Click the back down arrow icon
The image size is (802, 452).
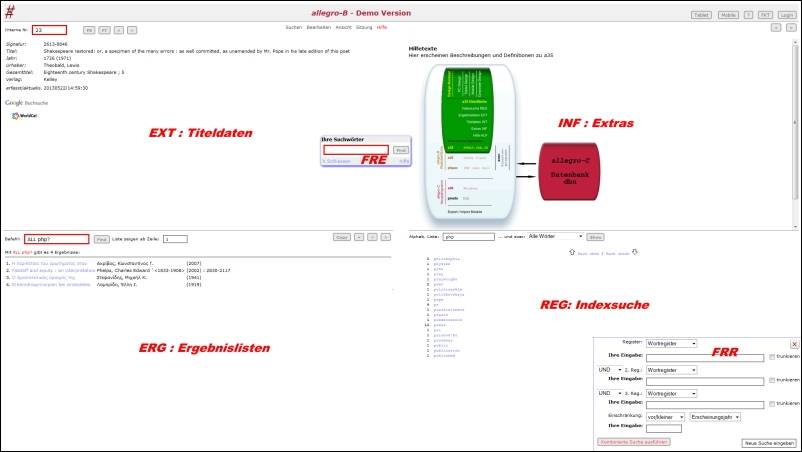click(x=635, y=252)
